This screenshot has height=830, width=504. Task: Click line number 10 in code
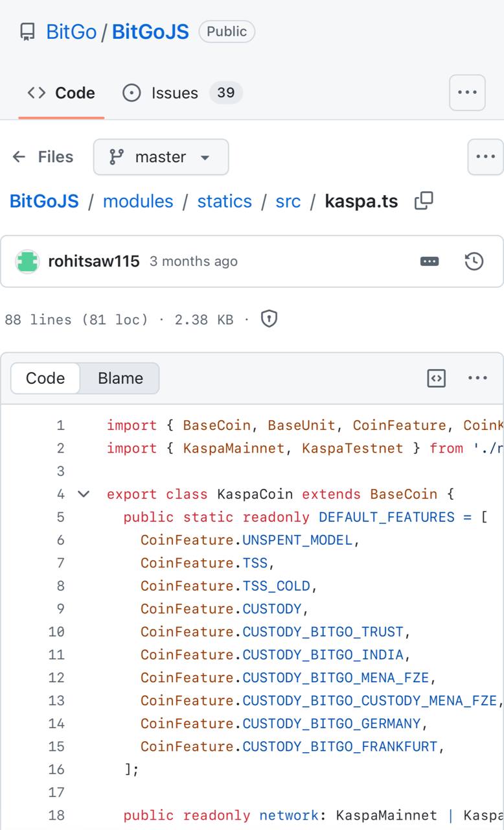[x=56, y=632]
